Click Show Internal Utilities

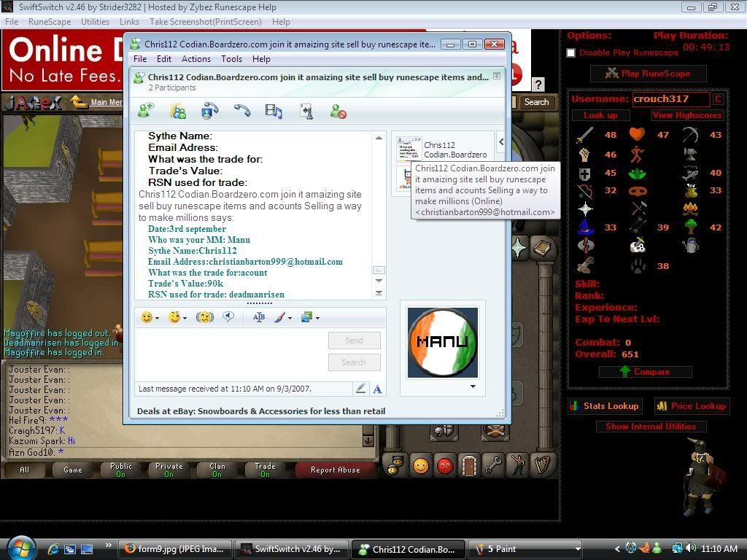(x=651, y=427)
